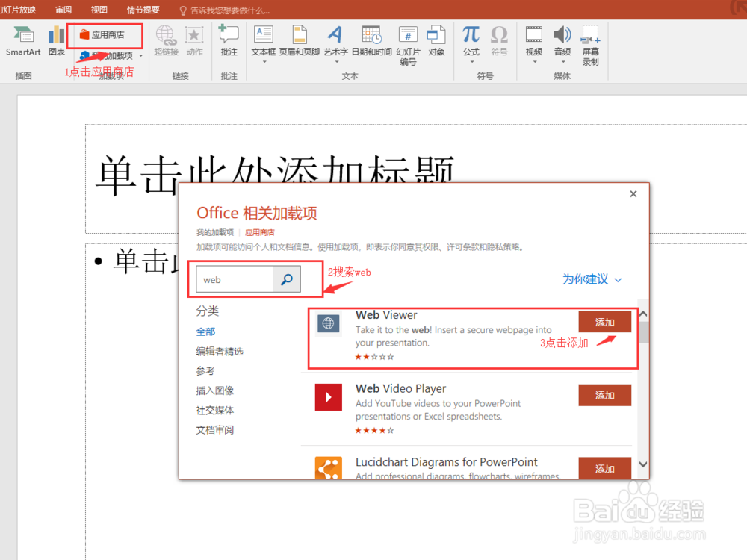Insert a hyperlink (超链接)
747x560 pixels.
(166, 41)
